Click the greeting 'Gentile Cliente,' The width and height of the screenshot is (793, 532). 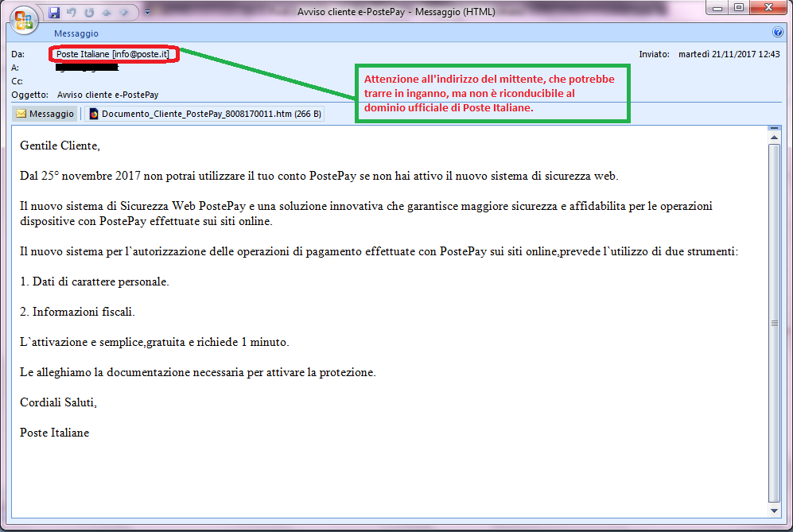[x=60, y=146]
